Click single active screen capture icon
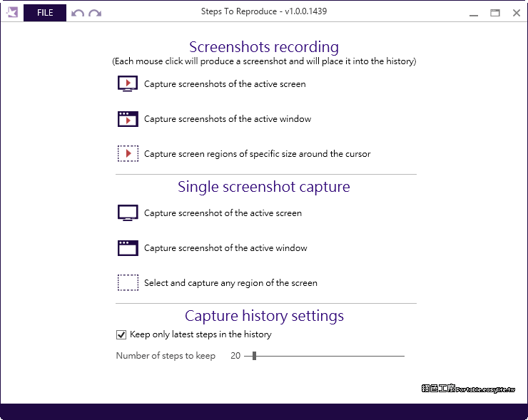This screenshot has height=420, width=528. [128, 212]
